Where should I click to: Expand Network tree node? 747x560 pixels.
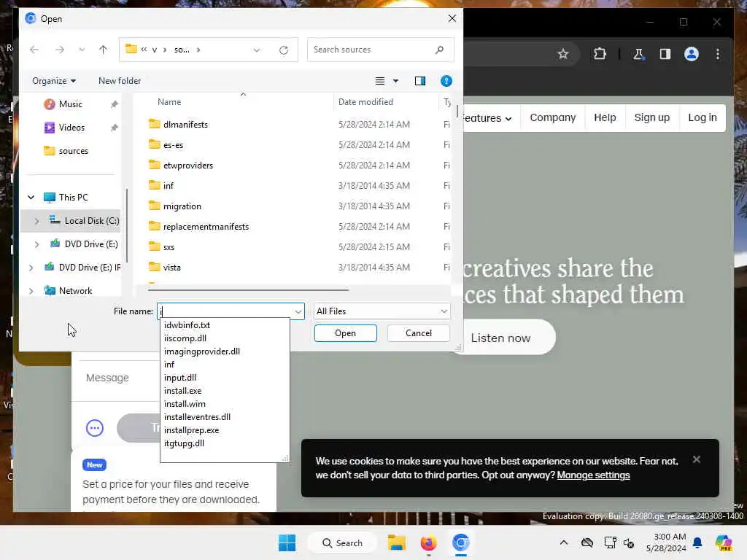click(31, 291)
